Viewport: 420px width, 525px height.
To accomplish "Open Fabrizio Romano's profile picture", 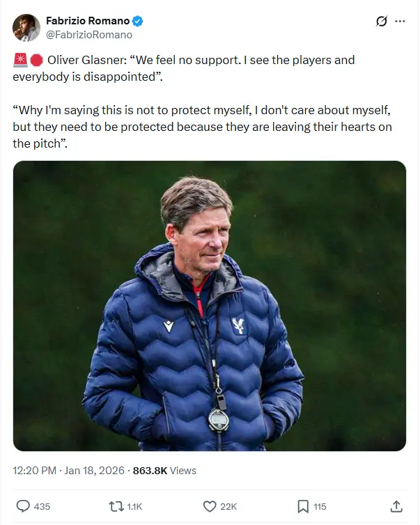I will 26,27.
